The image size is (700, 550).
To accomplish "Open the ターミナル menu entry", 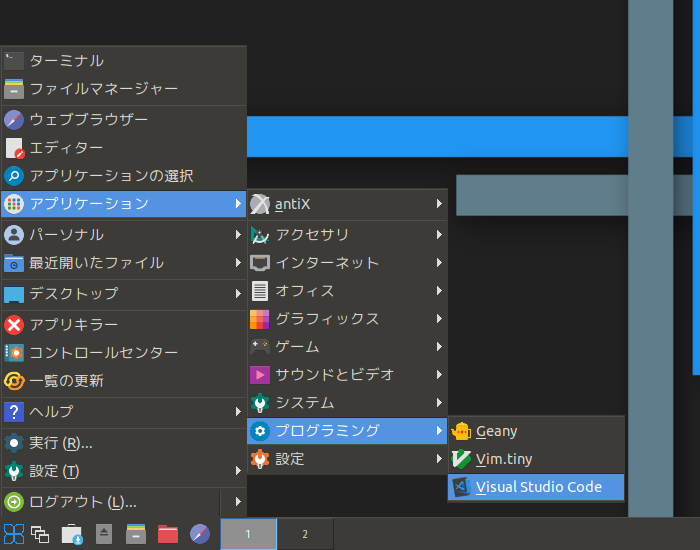I will [124, 61].
